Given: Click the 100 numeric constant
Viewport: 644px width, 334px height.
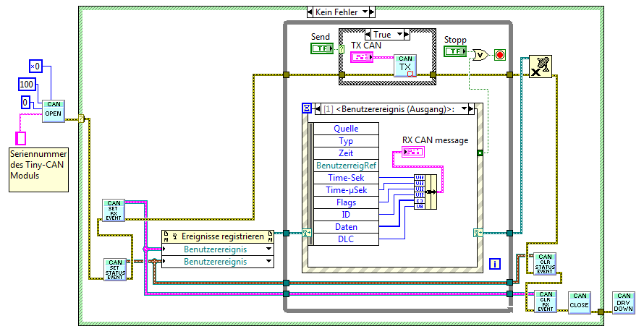Looking at the screenshot, I should [x=27, y=85].
